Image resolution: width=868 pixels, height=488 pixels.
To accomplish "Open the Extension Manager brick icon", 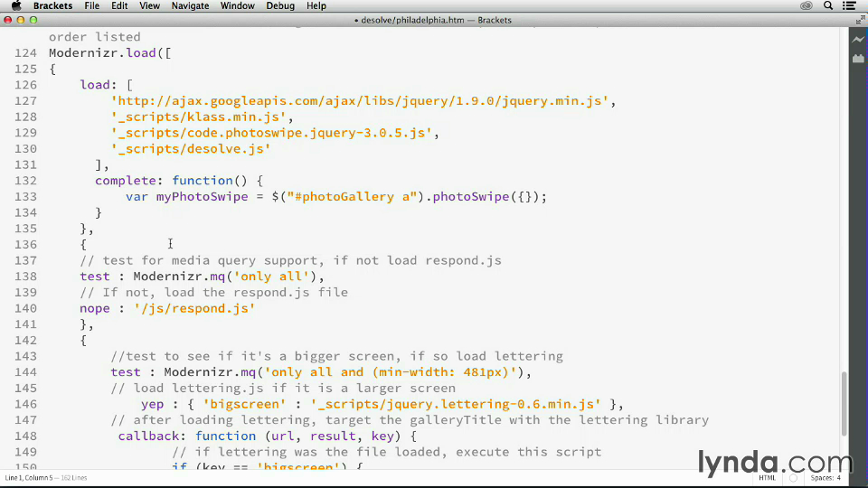I will (x=858, y=58).
